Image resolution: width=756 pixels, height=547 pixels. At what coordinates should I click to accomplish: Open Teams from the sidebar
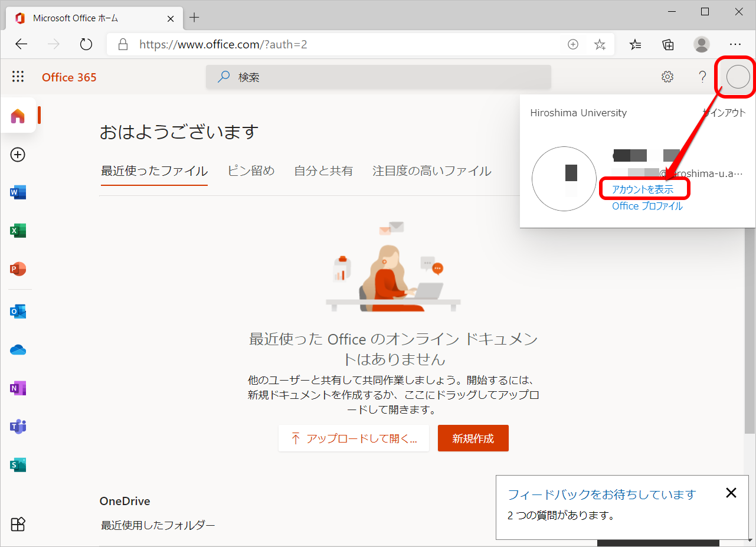point(18,427)
